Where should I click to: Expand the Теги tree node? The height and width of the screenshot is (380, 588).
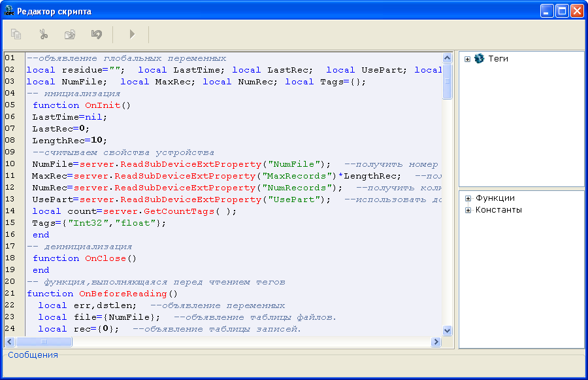pos(468,60)
